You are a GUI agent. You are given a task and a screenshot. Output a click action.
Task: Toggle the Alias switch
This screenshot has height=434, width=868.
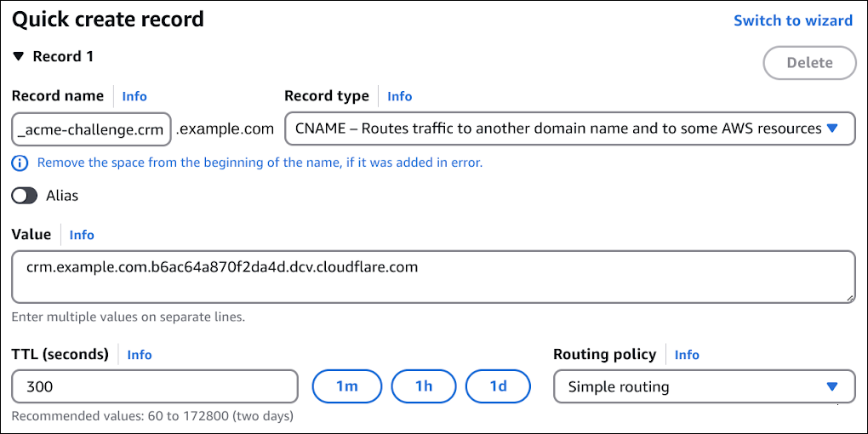point(25,196)
